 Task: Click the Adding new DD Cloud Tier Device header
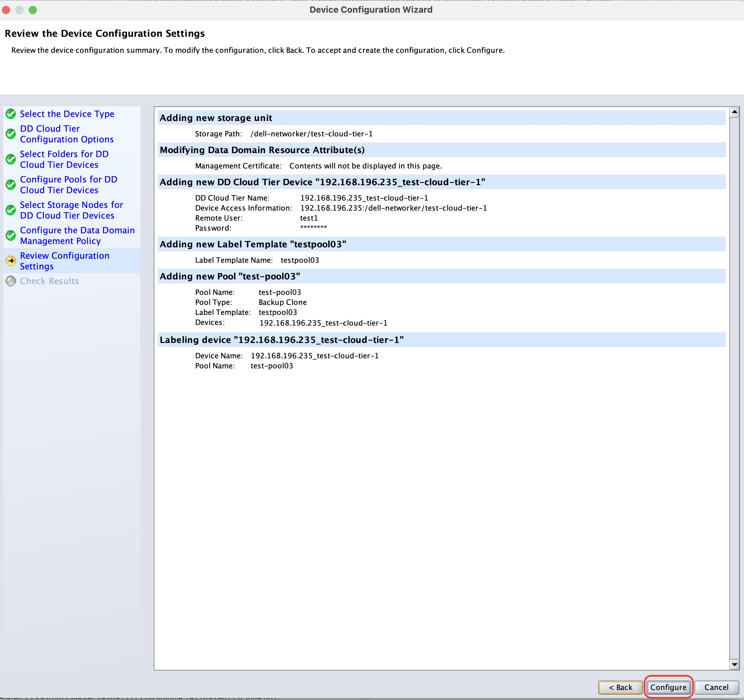tap(442, 182)
